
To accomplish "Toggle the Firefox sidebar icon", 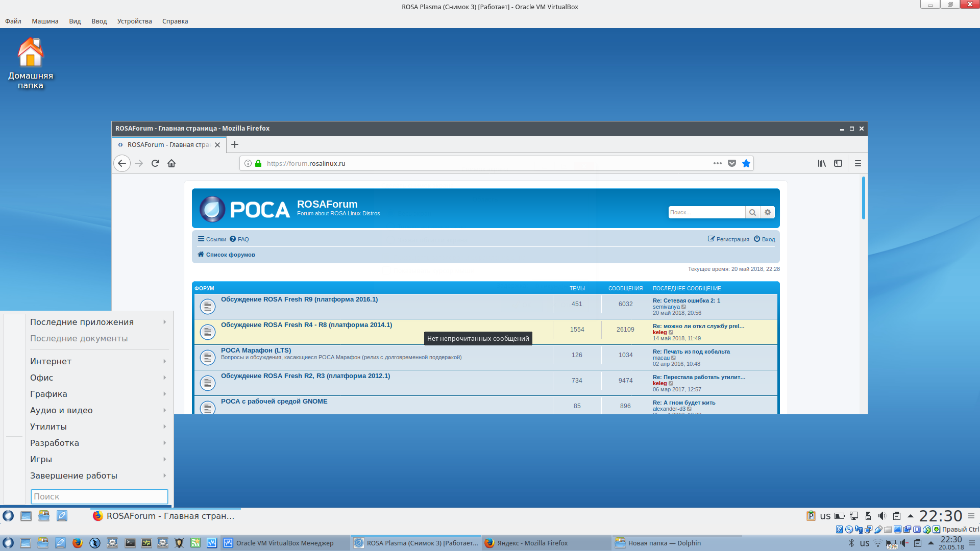I will coord(838,163).
